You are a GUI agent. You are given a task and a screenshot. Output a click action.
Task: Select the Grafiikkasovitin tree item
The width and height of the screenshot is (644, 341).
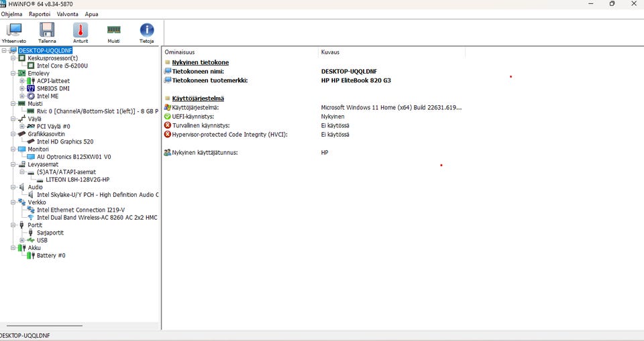click(x=46, y=134)
